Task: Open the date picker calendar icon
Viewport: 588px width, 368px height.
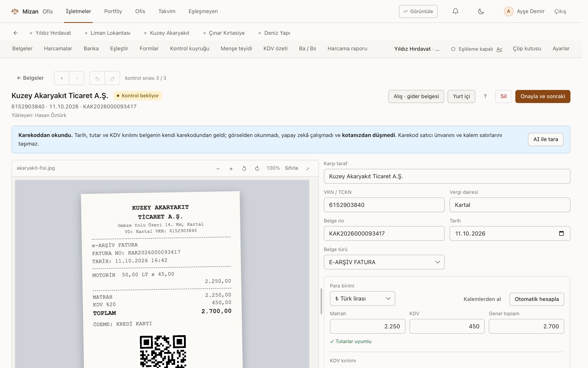Action: click(x=561, y=233)
